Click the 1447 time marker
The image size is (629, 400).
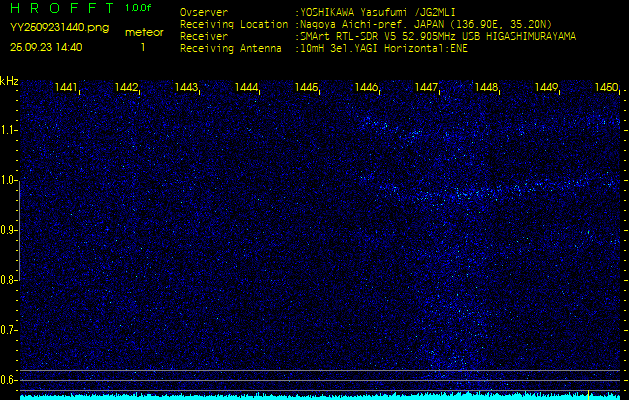427,88
